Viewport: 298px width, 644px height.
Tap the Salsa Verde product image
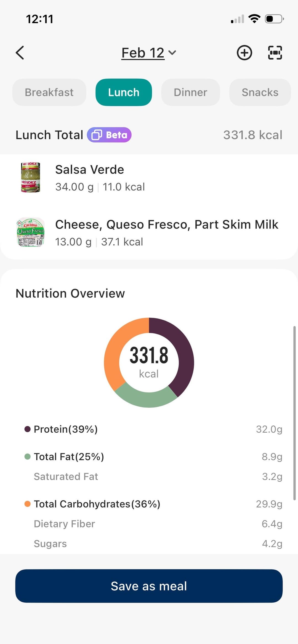(31, 177)
